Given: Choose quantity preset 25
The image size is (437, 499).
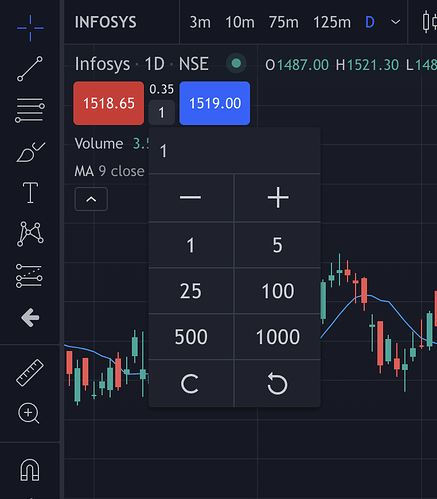Looking at the screenshot, I should 191,291.
